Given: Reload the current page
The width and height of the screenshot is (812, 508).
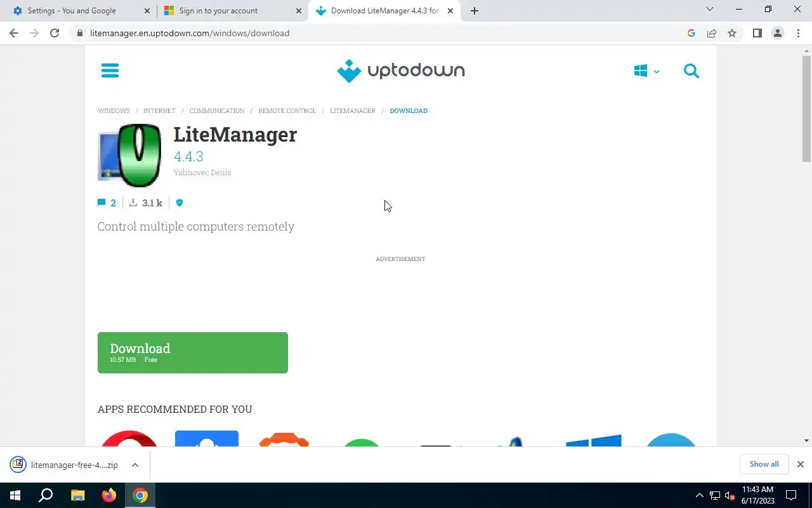Looking at the screenshot, I should click(55, 33).
